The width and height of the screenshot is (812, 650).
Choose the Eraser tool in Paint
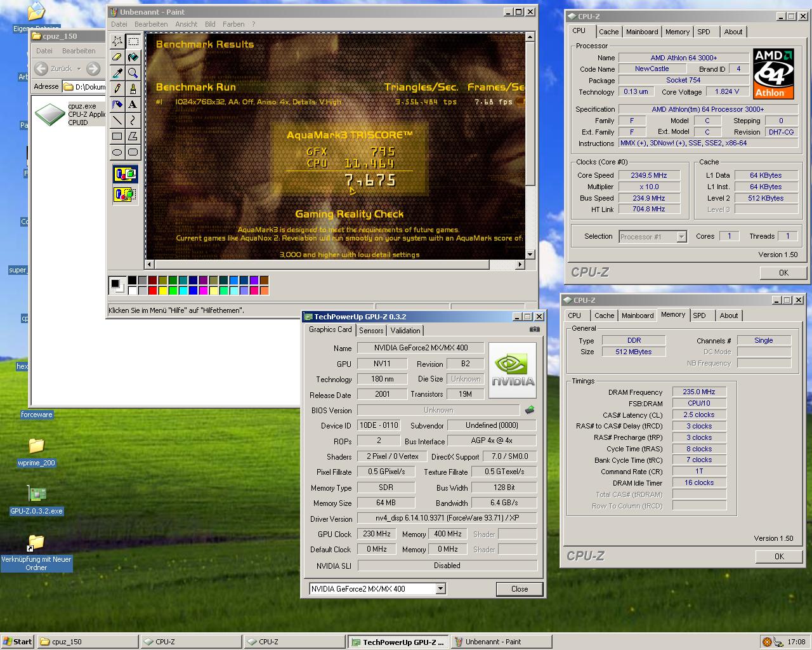[x=117, y=57]
